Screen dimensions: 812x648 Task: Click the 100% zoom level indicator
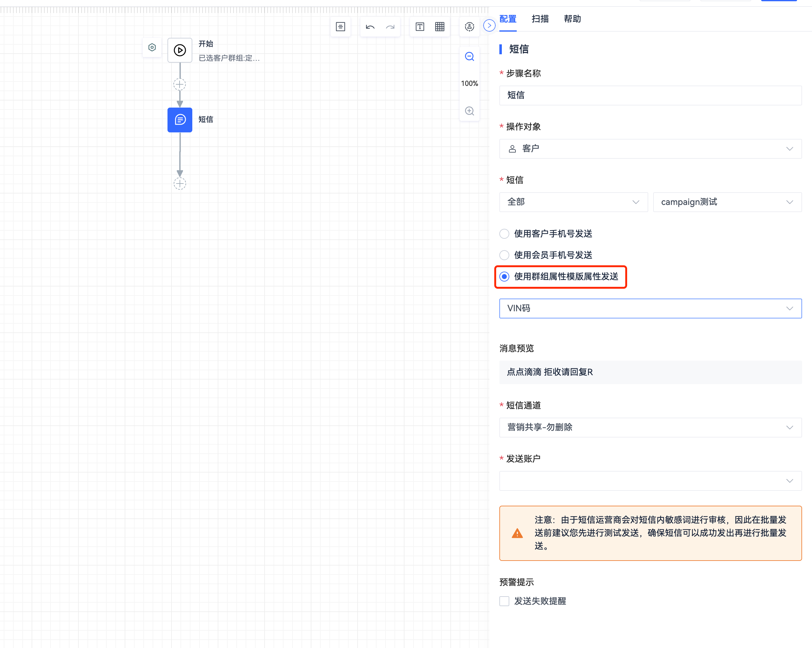click(x=469, y=84)
